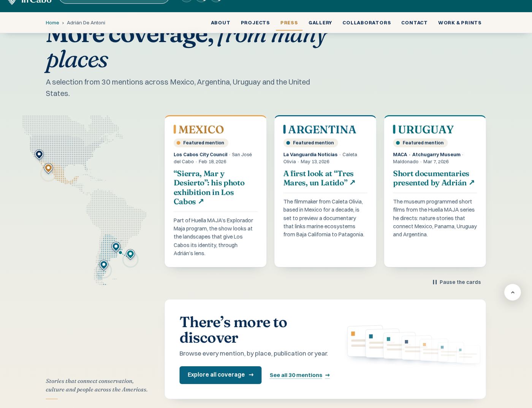This screenshot has height=408, width=532.
Task: Click the Featured mention badge on Uruguay card
Action: click(420, 143)
